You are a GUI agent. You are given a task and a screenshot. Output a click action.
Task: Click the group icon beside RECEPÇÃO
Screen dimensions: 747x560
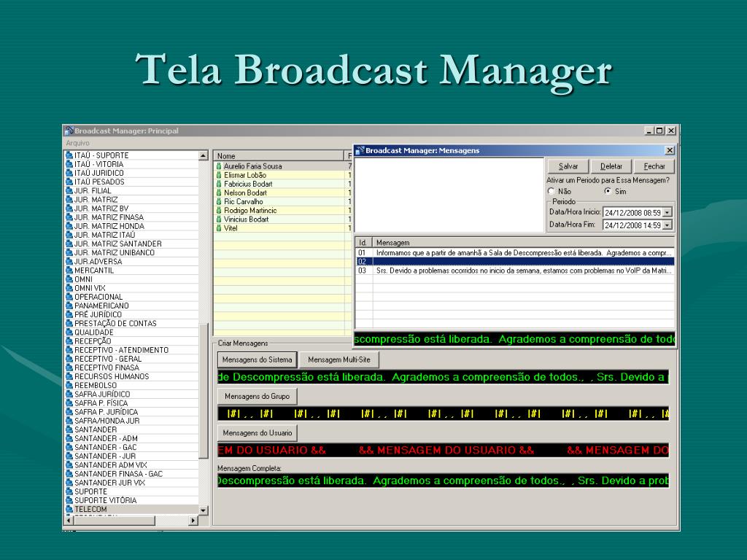click(69, 341)
